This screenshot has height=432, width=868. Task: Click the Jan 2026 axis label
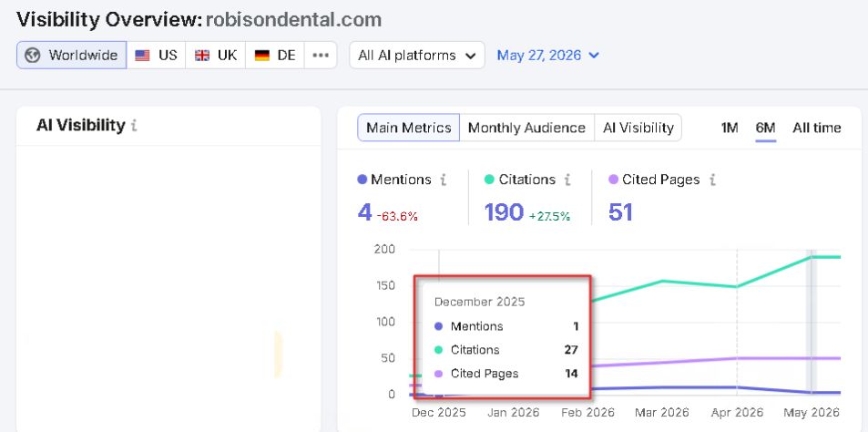pyautogui.click(x=513, y=413)
